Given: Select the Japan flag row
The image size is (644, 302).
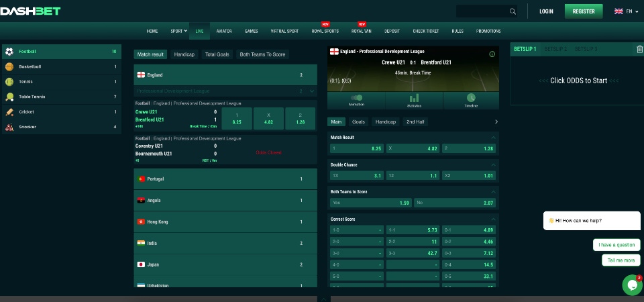Looking at the screenshot, I should click(225, 264).
